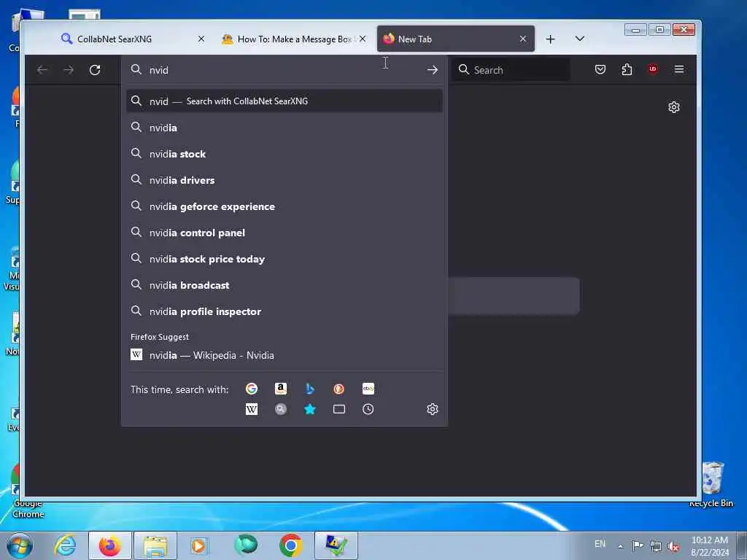Search this time with Bing
Screen dimensions: 747x560
pos(309,389)
